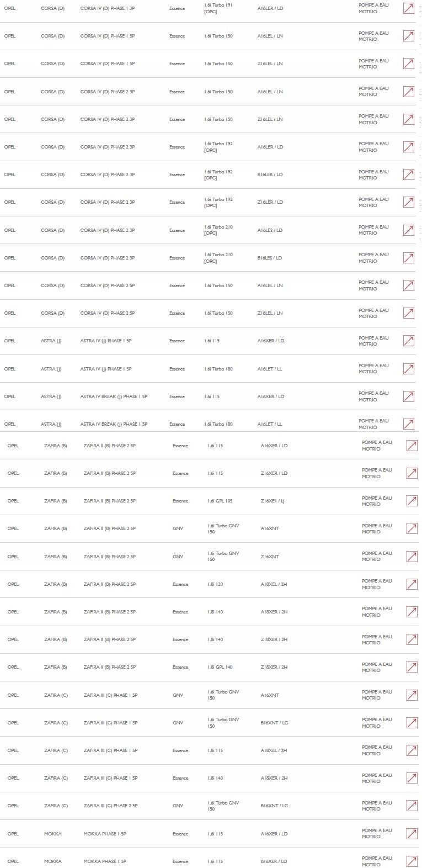The width and height of the screenshot is (422, 868).
Task: Open arrow icon for Zafira 1.8i GPL 140 row
Action: 412,667
